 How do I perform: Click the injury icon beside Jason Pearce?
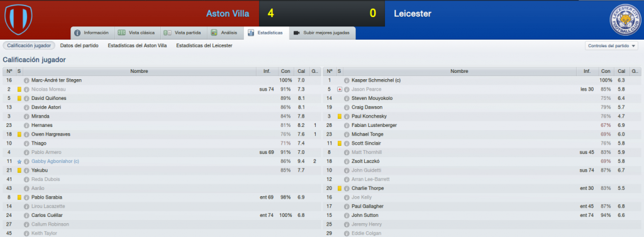340,89
